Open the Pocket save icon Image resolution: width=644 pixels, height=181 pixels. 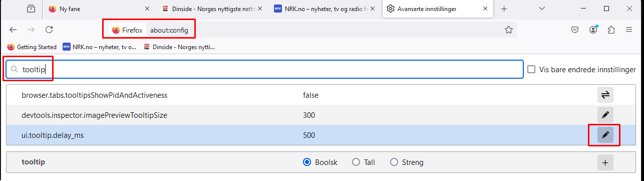tap(575, 30)
